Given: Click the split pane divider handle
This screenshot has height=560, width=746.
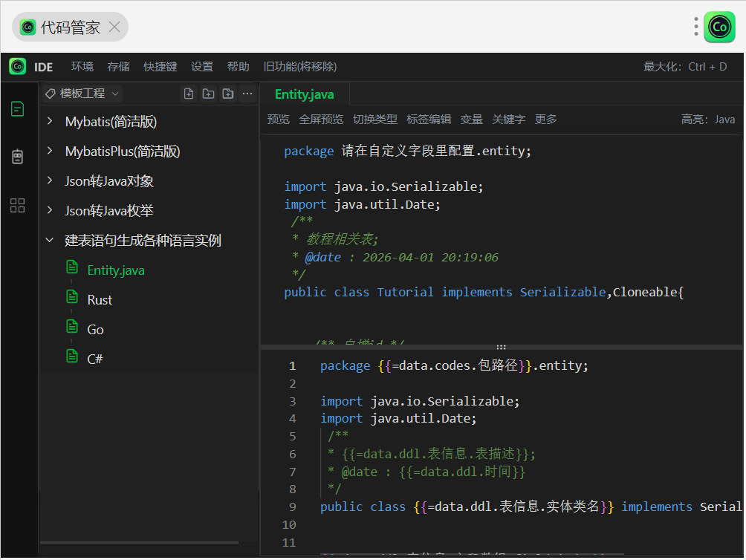Looking at the screenshot, I should (x=502, y=347).
